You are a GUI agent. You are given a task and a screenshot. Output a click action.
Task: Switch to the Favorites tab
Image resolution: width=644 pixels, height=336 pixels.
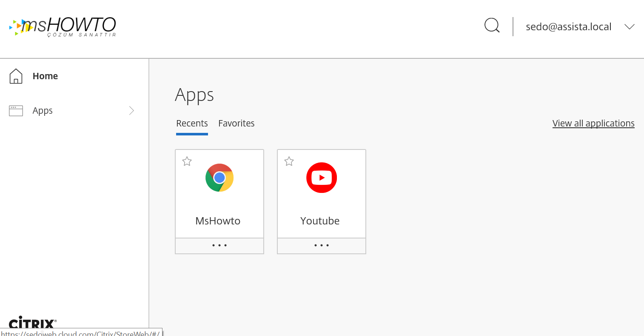[237, 123]
